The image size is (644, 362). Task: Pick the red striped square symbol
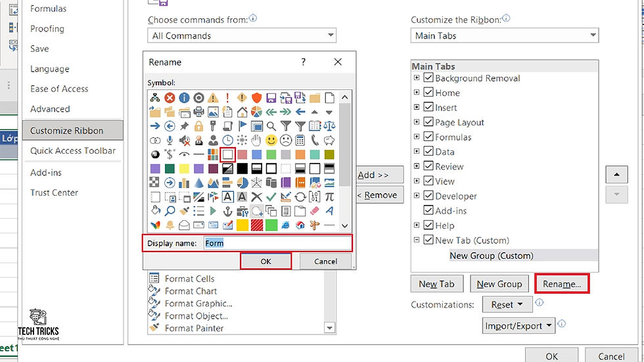click(257, 225)
